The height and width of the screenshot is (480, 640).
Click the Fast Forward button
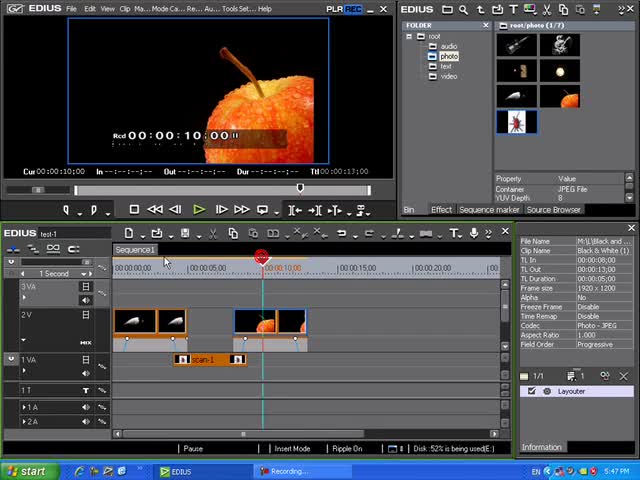point(241,210)
